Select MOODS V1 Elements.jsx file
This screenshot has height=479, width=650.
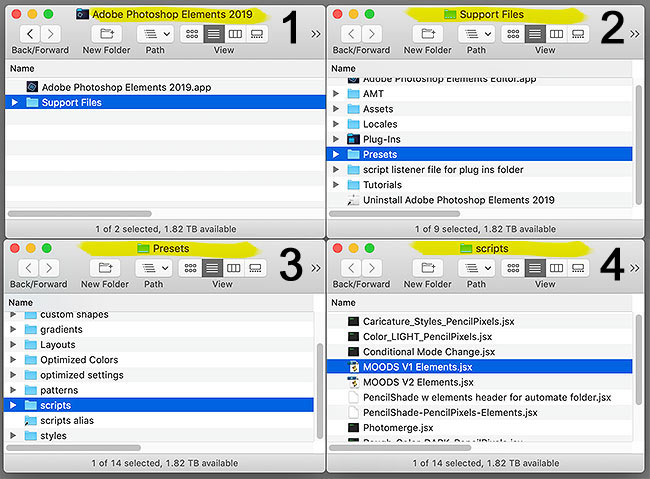pyautogui.click(x=479, y=367)
